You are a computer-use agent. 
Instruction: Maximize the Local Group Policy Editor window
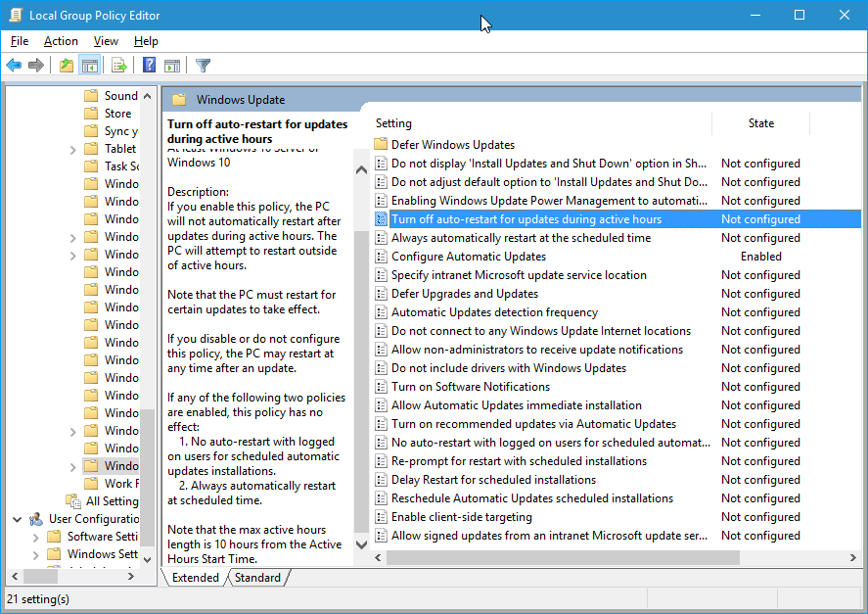coord(799,15)
